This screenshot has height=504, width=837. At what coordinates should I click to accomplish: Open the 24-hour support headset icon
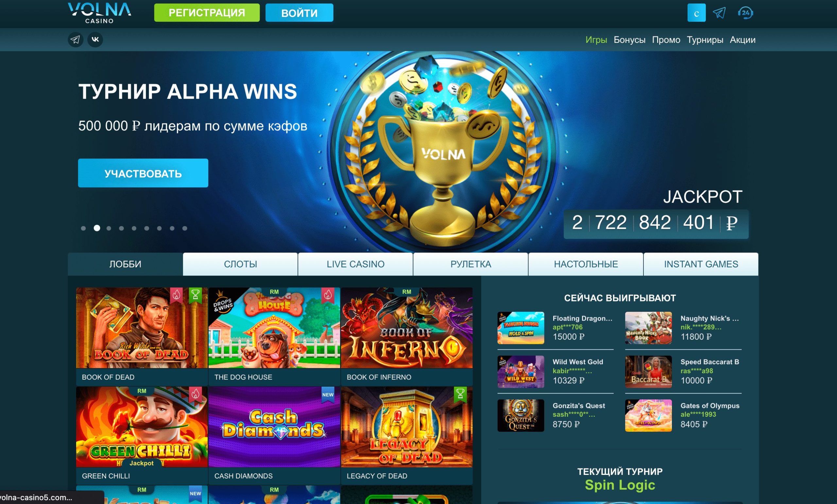[x=745, y=13]
